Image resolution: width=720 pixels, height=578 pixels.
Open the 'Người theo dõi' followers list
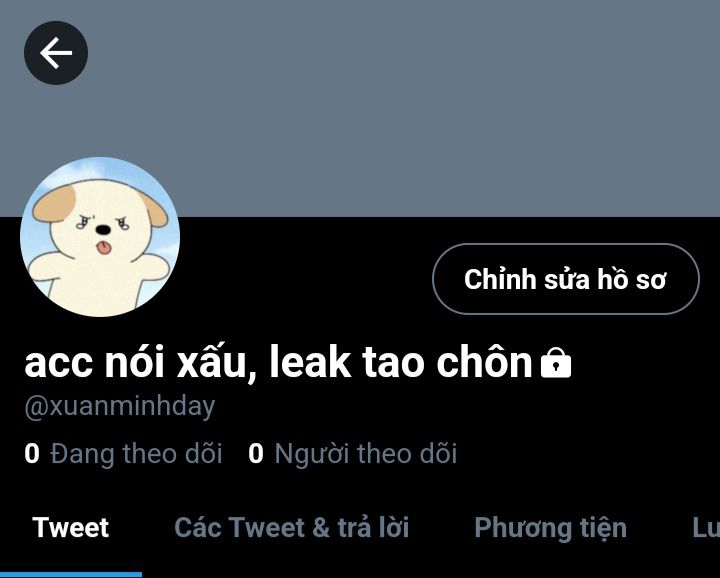tap(366, 454)
